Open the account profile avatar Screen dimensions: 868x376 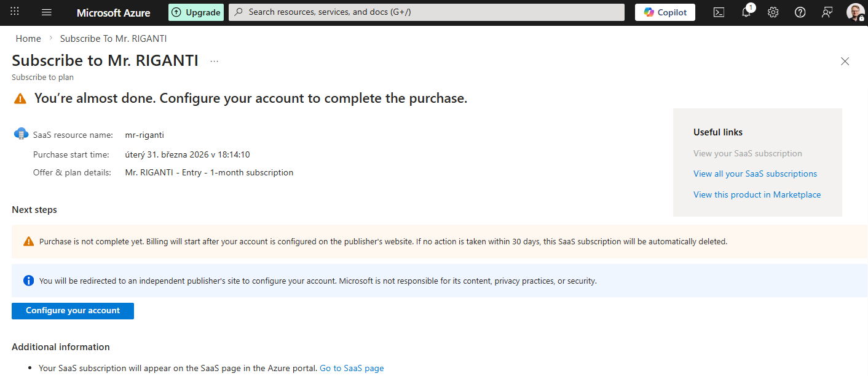click(x=855, y=12)
